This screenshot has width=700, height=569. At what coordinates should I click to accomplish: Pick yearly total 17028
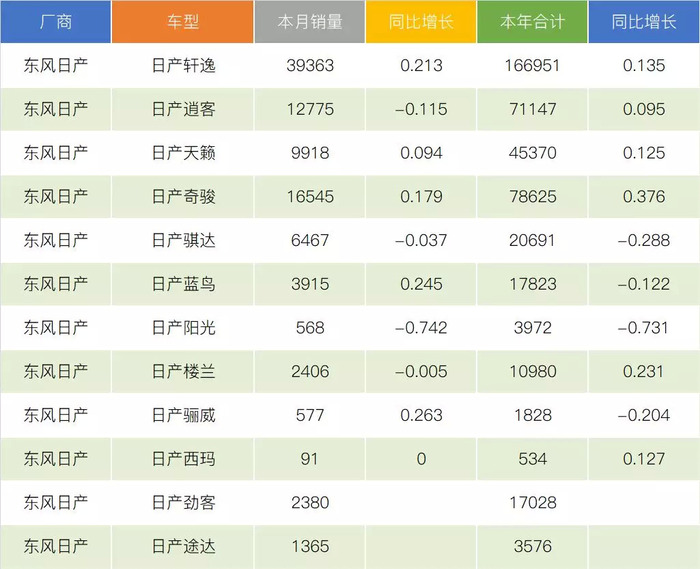click(533, 503)
